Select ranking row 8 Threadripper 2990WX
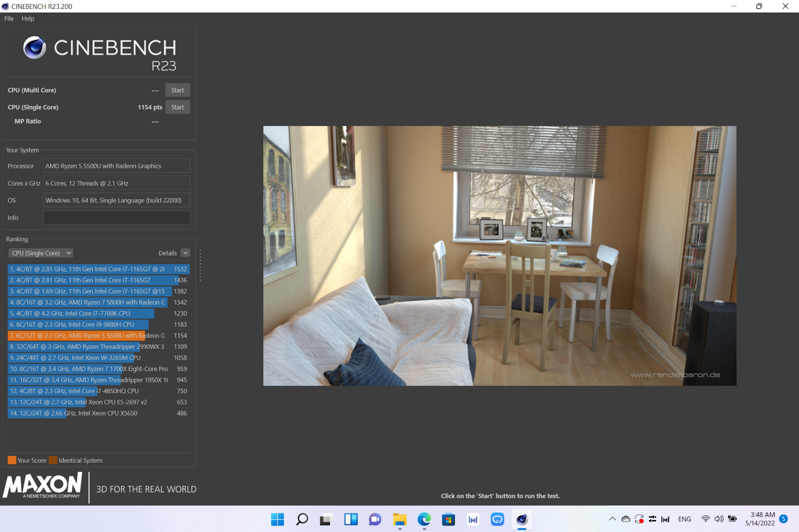Screen dimensions: 799x532 click(x=98, y=346)
